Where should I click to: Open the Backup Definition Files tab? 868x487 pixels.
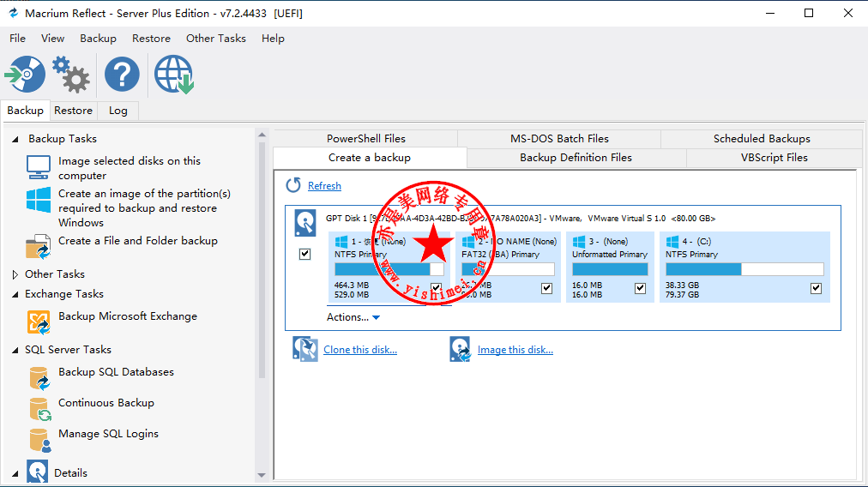[x=576, y=158]
